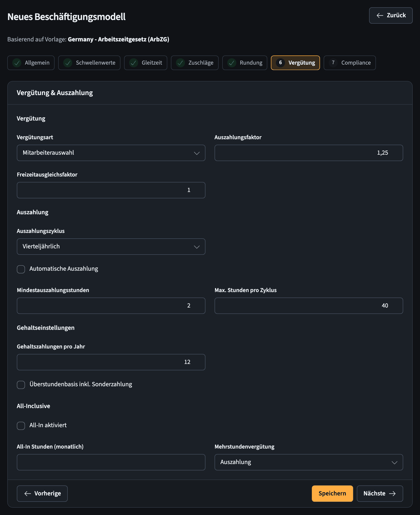420x515 pixels.
Task: Click the Vergütung & Auszahlung card heading
Action: click(55, 93)
